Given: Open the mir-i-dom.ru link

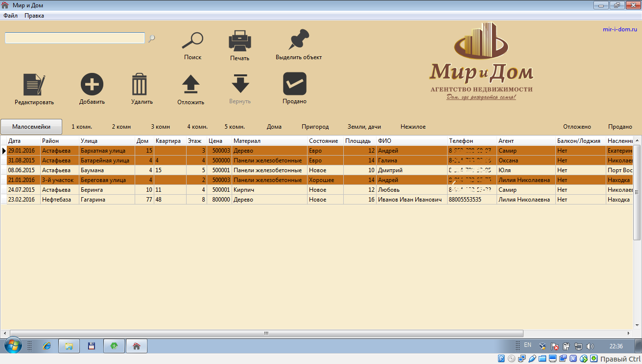Looking at the screenshot, I should [x=620, y=29].
